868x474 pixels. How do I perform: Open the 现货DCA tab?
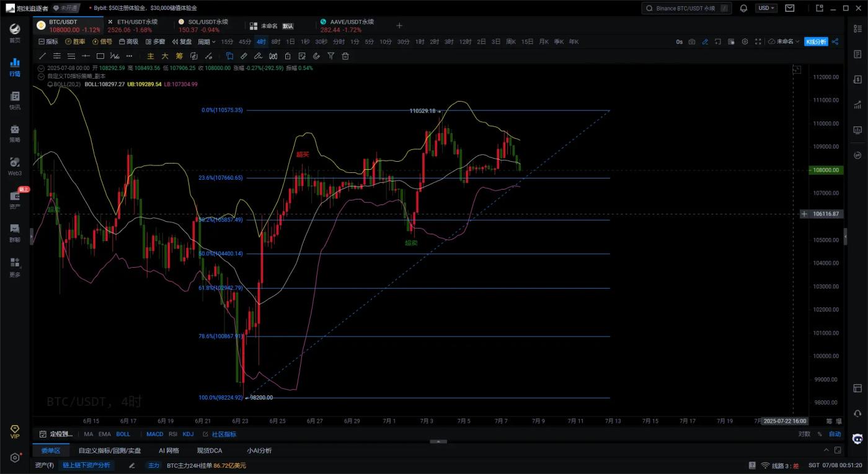click(x=210, y=450)
